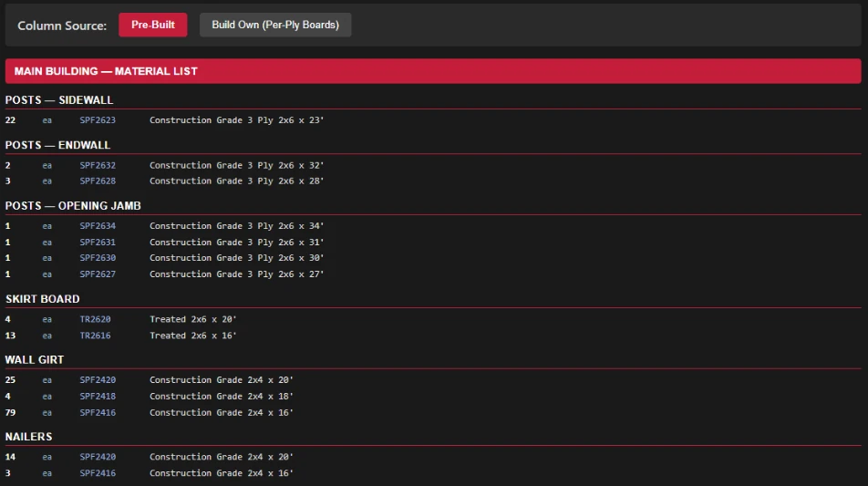Click the Nailers section heading
Screen dimensions: 868x486
[29, 437]
